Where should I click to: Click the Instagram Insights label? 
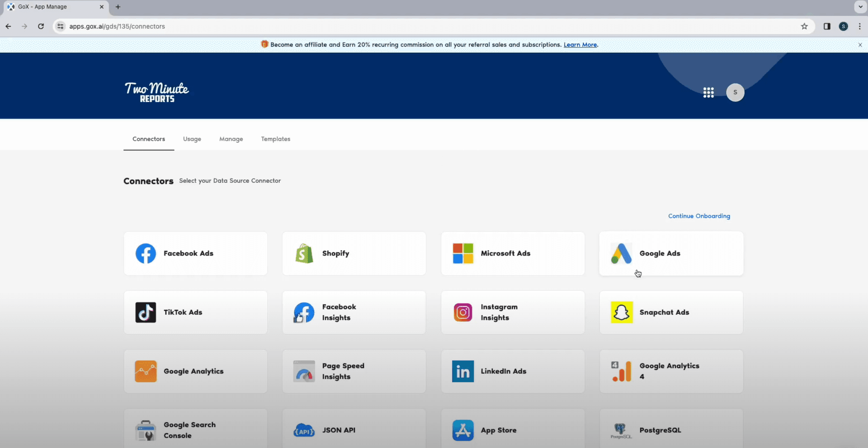click(x=499, y=312)
